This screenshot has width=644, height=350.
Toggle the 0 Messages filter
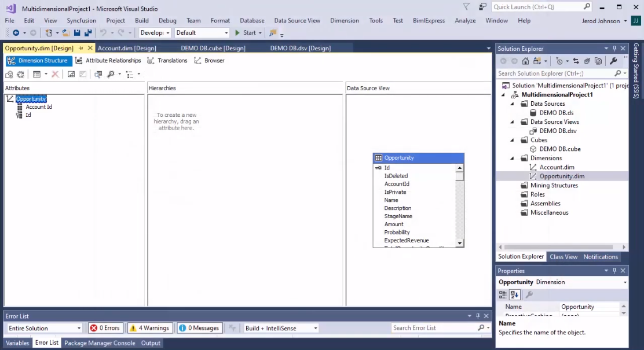[199, 327]
